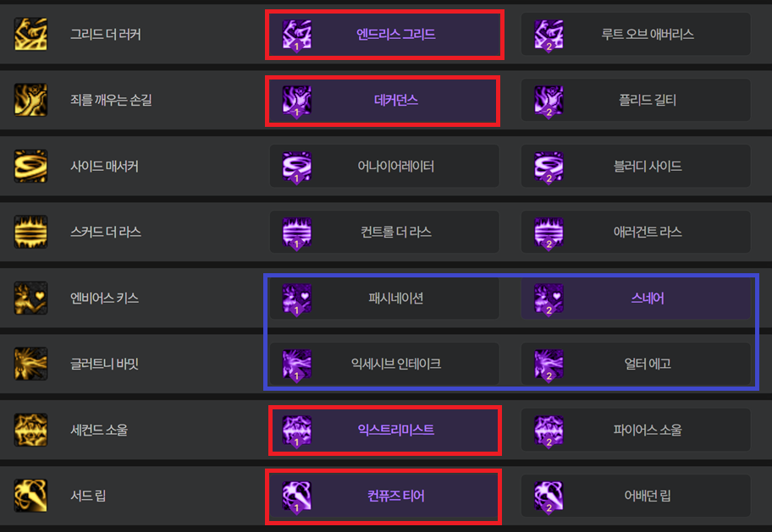The height and width of the screenshot is (532, 772).
Task: Click the gold 서드 립 skill icon
Action: [x=30, y=496]
